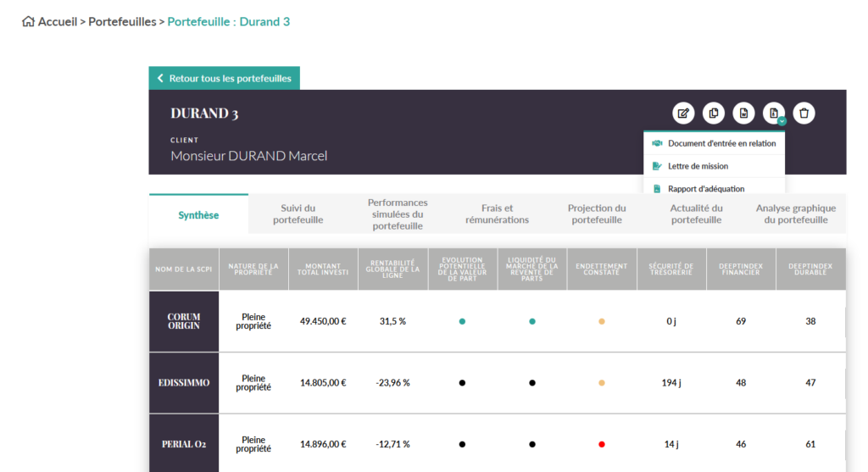This screenshot has height=472, width=868.
Task: Click the Word document export icon
Action: [x=743, y=114]
